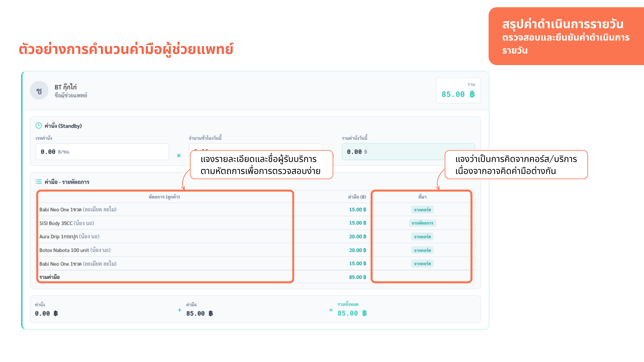Click the สรุปค่าดำเนินการรายวัน orange banner
644x362 pixels.
point(566,36)
